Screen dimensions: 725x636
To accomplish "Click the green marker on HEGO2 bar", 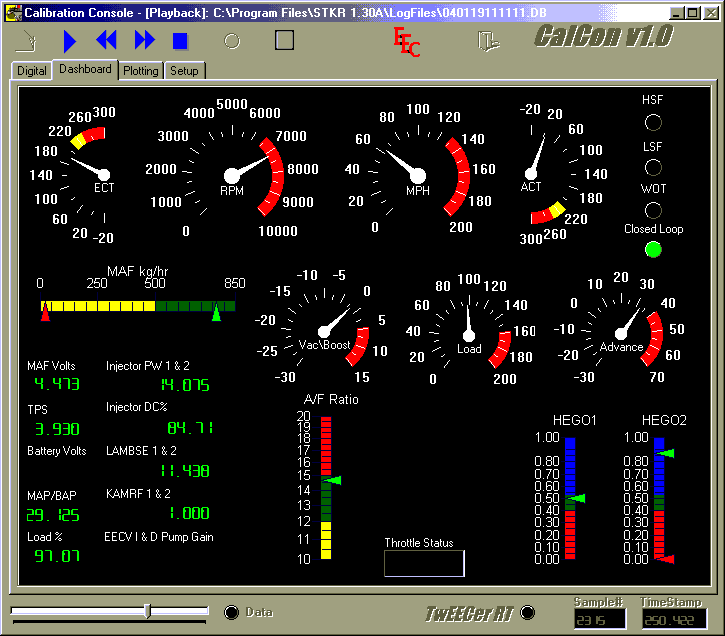I will [x=666, y=453].
